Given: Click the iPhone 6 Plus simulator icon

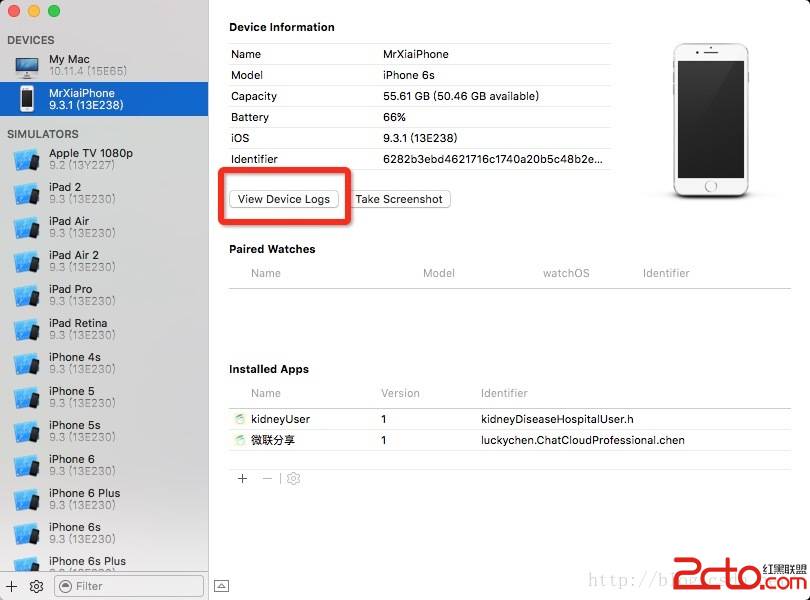Looking at the screenshot, I should pyautogui.click(x=27, y=500).
